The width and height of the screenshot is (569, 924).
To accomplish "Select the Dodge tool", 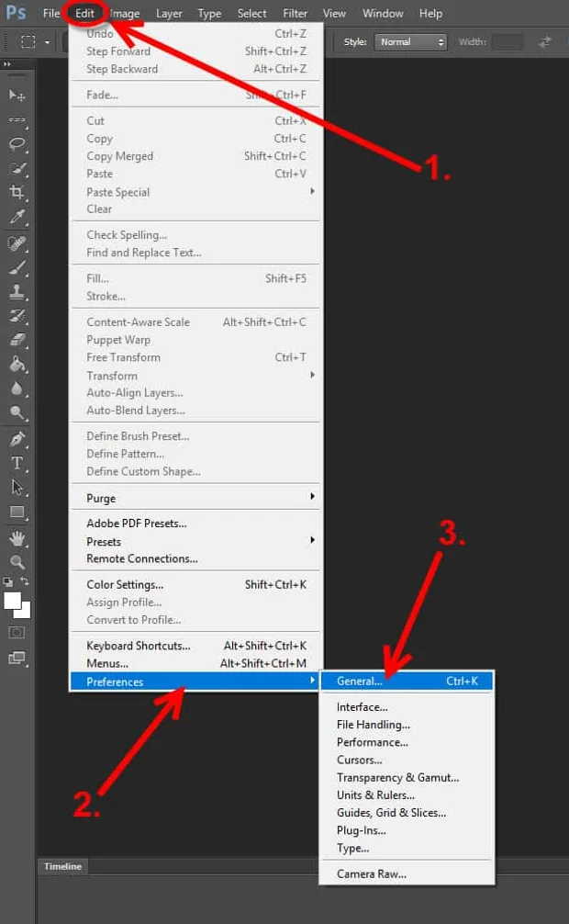I will point(17,412).
